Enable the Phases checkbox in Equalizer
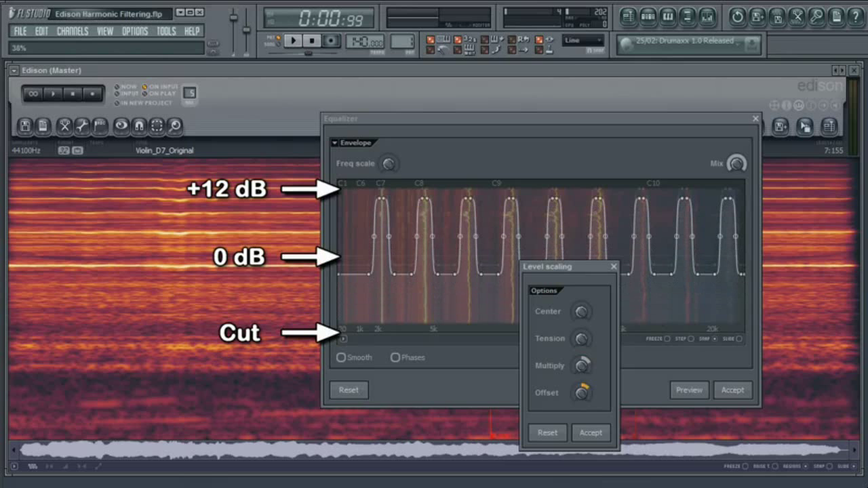Image resolution: width=868 pixels, height=488 pixels. tap(395, 357)
